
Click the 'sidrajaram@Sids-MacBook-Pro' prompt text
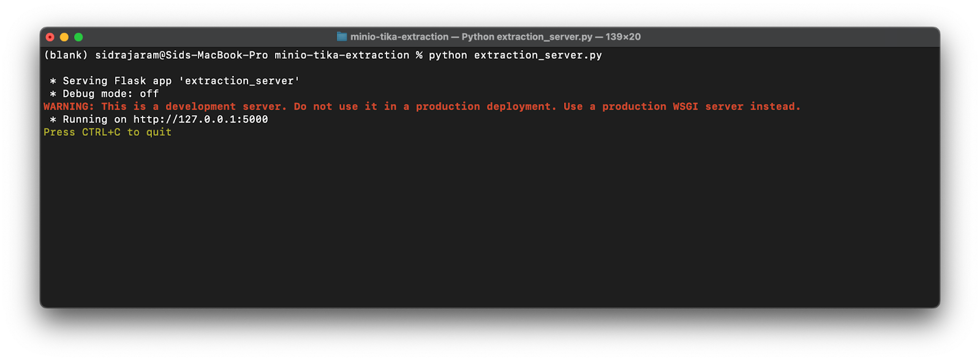click(181, 55)
